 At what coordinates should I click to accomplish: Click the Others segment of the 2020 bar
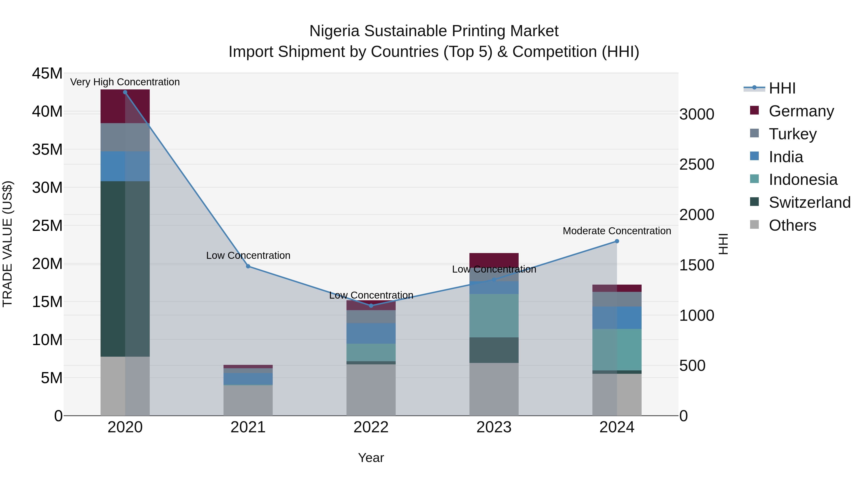[x=125, y=386]
